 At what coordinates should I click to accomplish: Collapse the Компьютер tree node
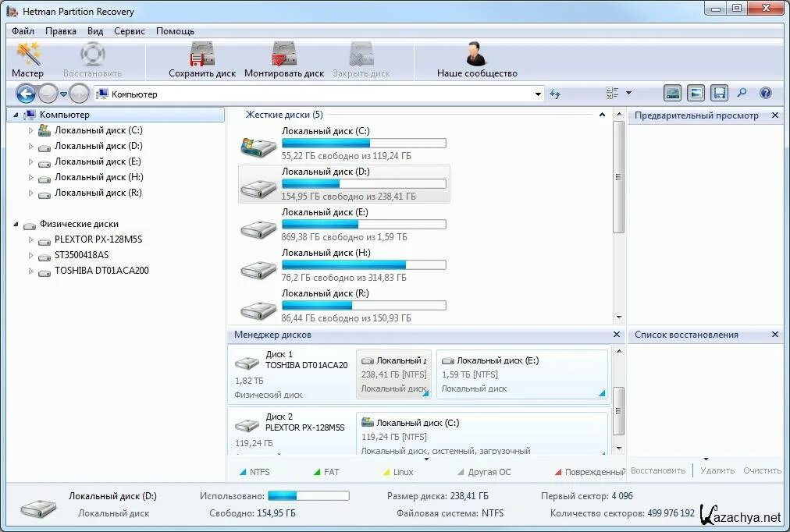pos(16,115)
